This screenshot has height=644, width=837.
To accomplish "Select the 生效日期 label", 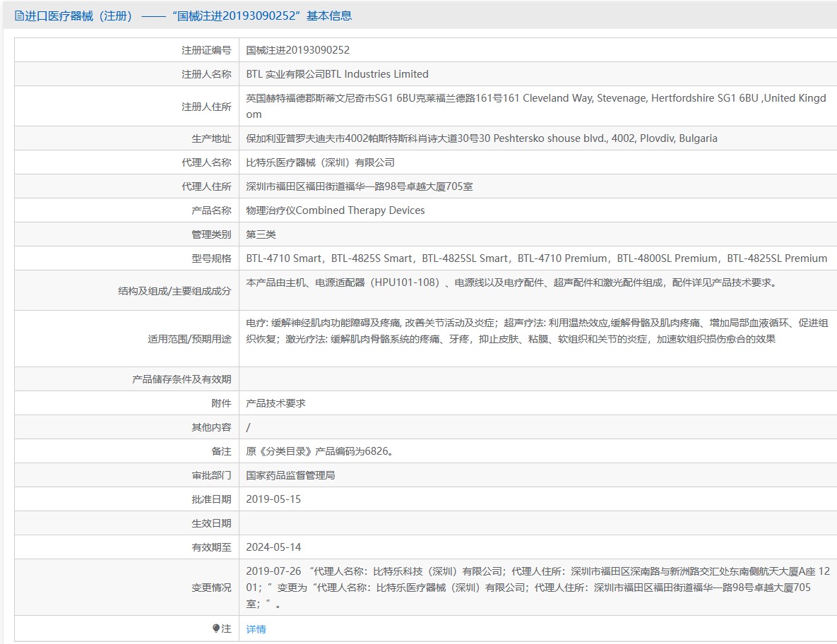I will point(211,523).
